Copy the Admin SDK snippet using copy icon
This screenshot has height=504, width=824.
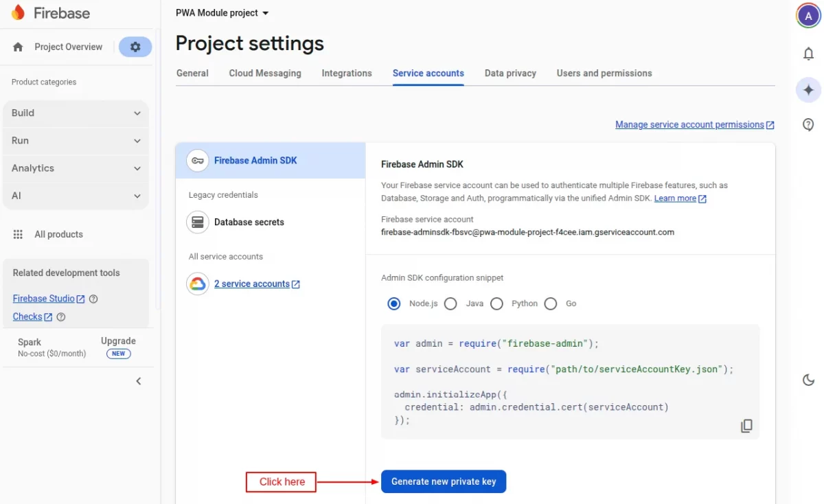tap(746, 426)
